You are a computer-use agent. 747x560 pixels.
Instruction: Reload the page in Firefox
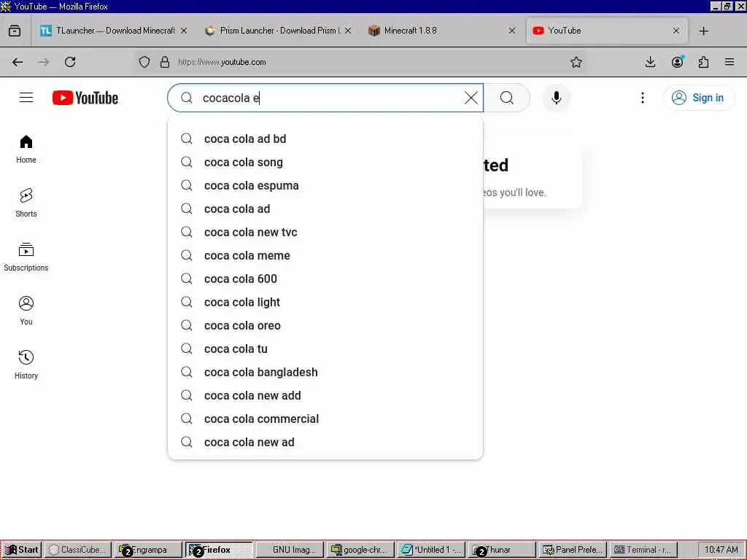pyautogui.click(x=70, y=62)
